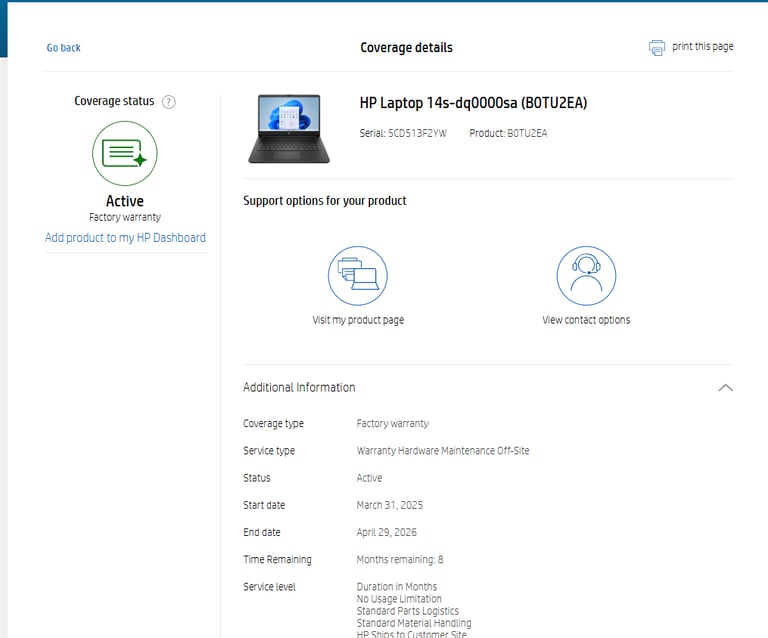Image resolution: width=768 pixels, height=638 pixels.
Task: Click the 'Coverage status' label
Action: (x=114, y=101)
